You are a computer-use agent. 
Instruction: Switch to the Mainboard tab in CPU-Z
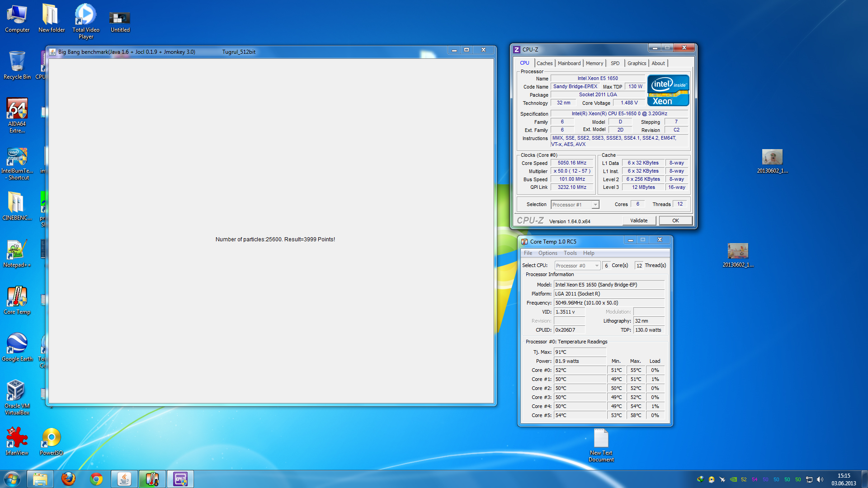click(569, 63)
